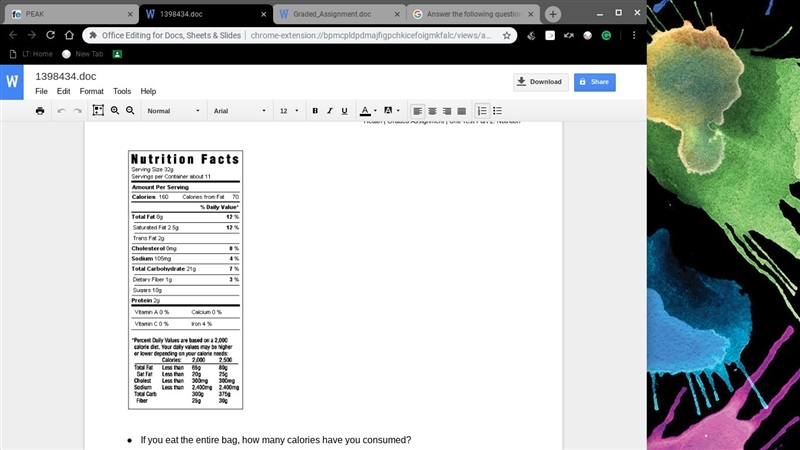
Task: Go to the browser home page
Action: click(69, 35)
